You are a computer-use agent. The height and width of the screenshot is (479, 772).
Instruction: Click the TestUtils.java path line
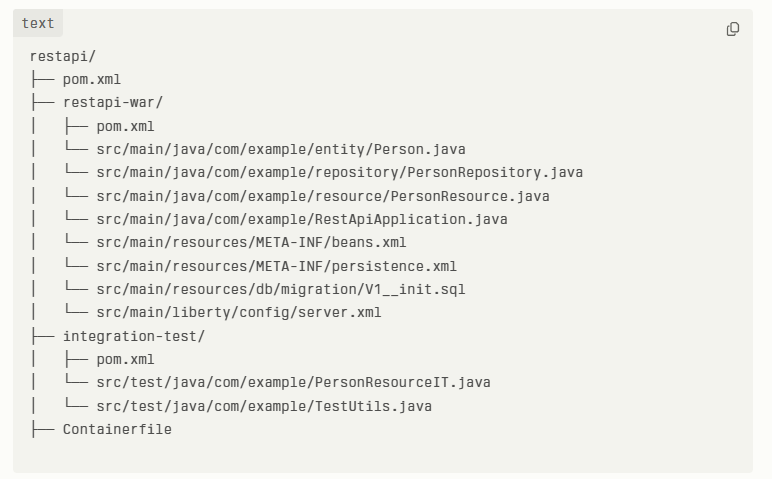264,406
